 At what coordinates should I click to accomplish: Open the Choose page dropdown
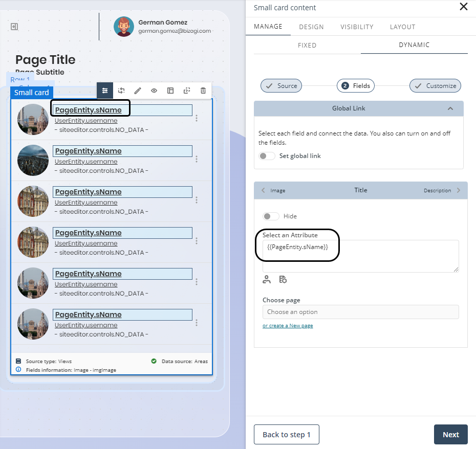coord(361,312)
